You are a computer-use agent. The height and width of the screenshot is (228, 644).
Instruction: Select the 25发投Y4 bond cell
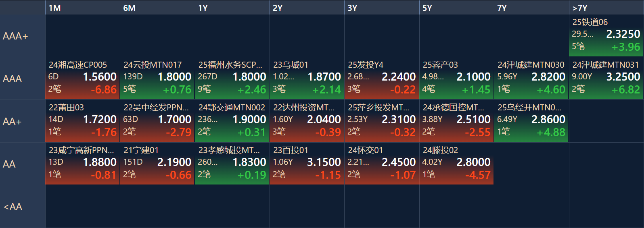tap(382, 78)
